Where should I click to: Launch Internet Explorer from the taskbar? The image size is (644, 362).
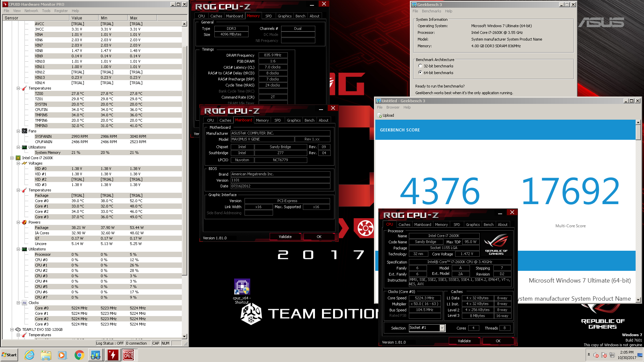30,355
